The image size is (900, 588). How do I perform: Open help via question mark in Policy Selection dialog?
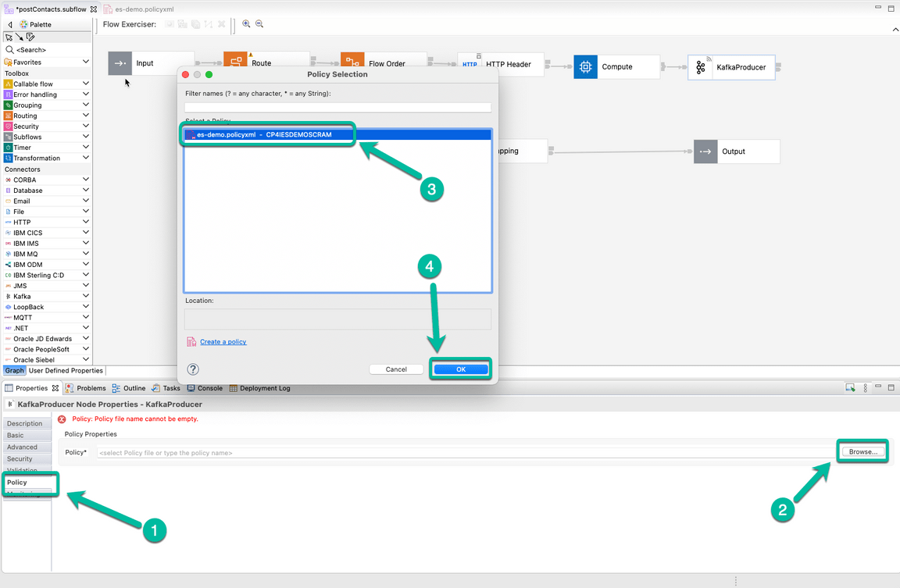tap(191, 369)
